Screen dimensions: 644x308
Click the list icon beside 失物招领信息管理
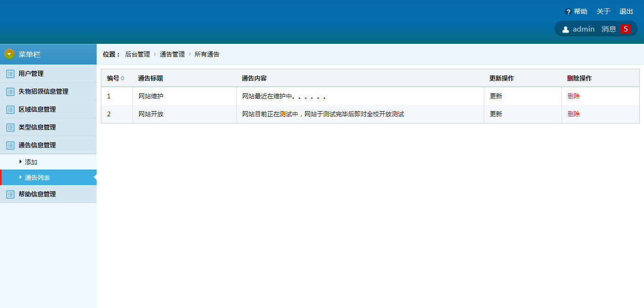point(10,91)
